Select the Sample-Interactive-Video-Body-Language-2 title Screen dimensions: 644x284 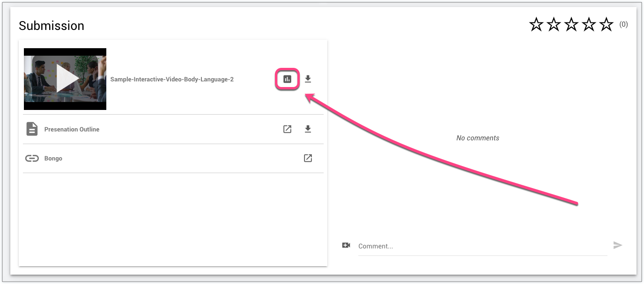click(x=172, y=80)
